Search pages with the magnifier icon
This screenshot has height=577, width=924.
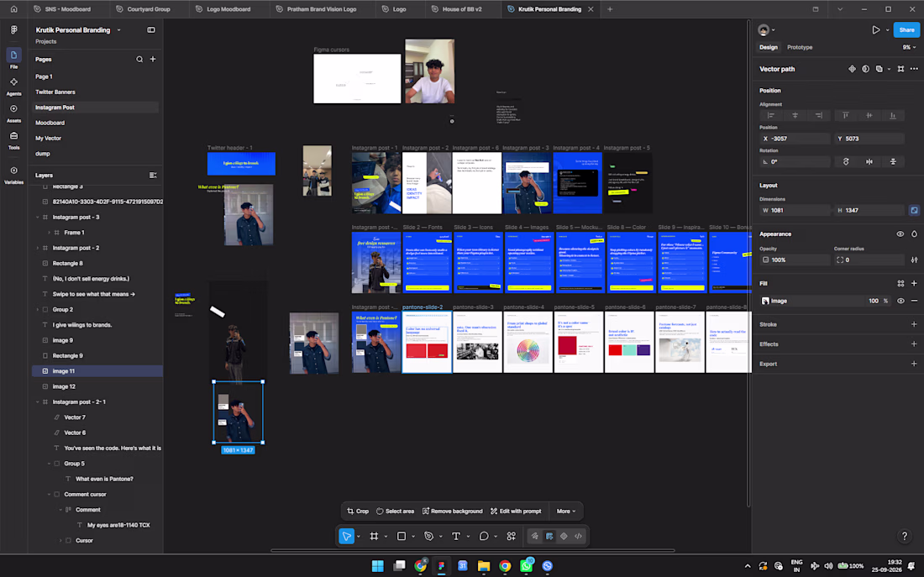point(139,60)
